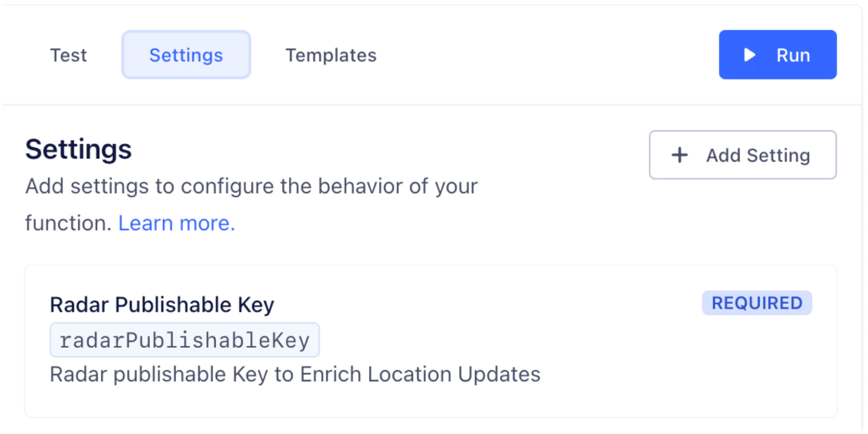Screen dimensions: 868x434
Task: Click the Radar publishable key description line
Action: coord(295,374)
